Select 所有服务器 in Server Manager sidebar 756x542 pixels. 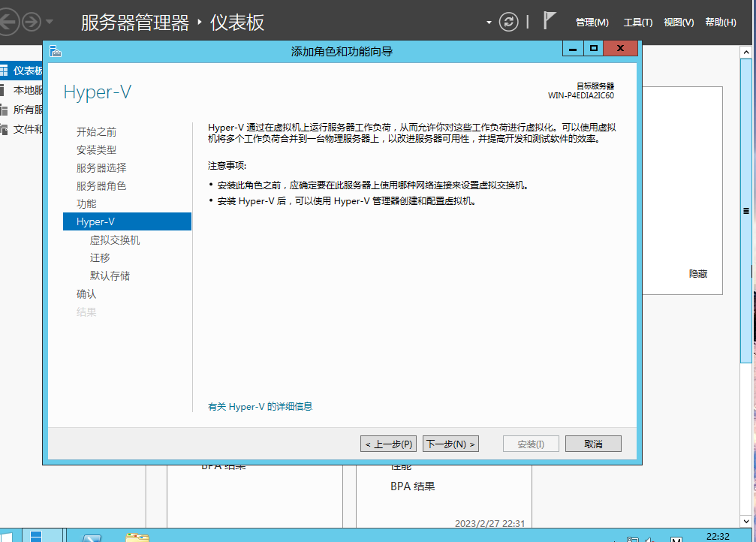[21, 110]
